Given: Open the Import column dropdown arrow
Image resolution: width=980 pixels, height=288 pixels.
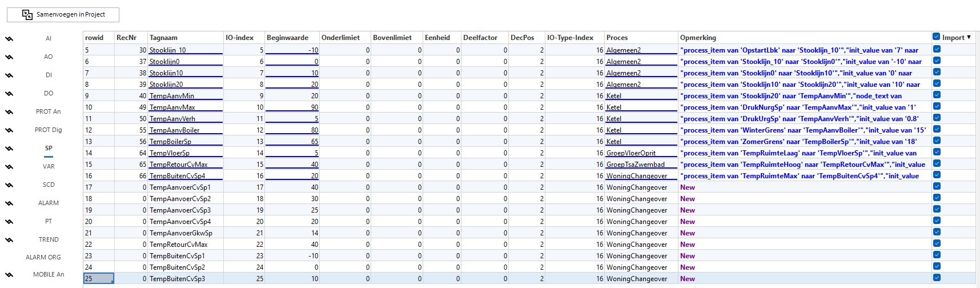Looking at the screenshot, I should click(x=969, y=37).
